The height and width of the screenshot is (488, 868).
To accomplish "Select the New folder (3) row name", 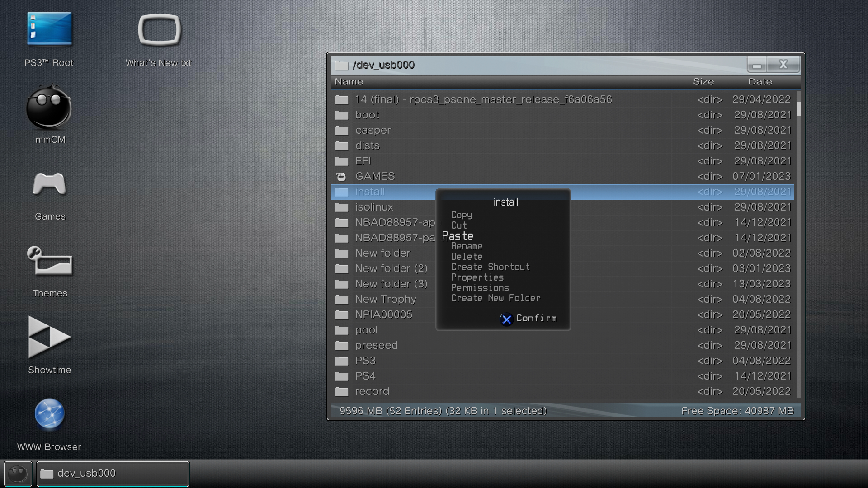I will (x=391, y=284).
